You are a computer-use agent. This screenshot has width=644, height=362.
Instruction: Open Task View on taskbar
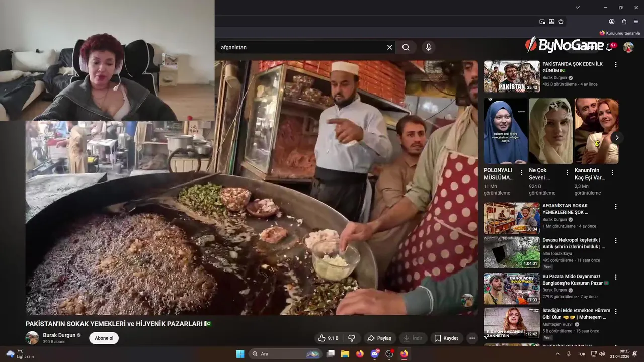click(331, 354)
